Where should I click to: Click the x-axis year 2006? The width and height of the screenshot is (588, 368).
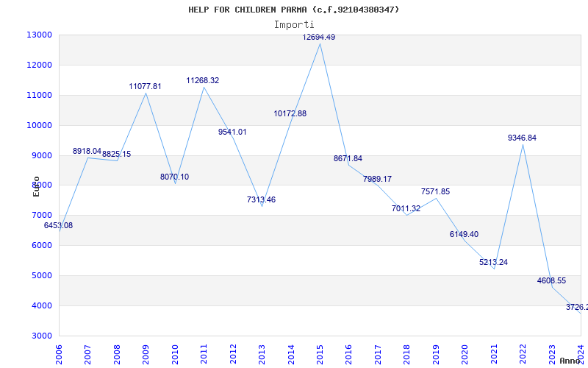click(x=59, y=354)
